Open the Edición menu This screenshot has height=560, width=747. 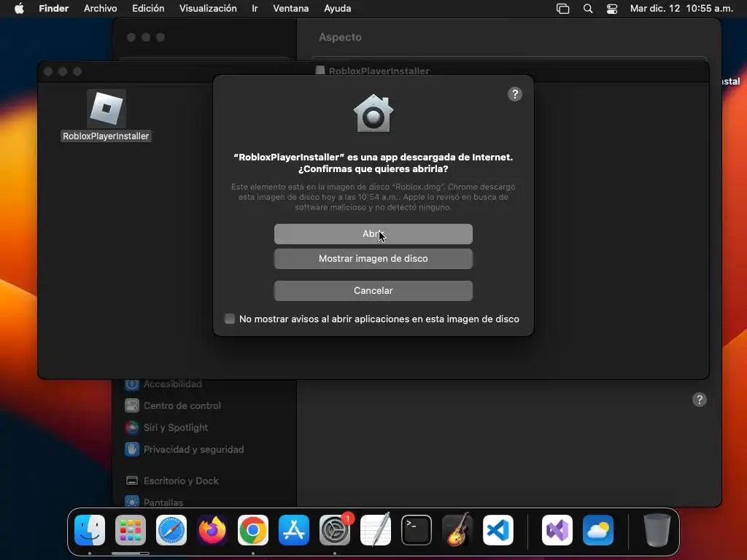tap(148, 9)
